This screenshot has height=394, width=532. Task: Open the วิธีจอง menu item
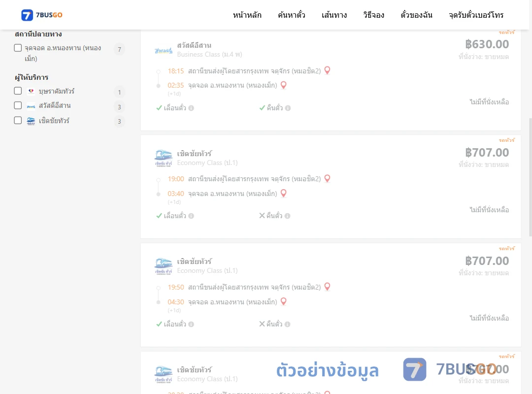click(373, 15)
